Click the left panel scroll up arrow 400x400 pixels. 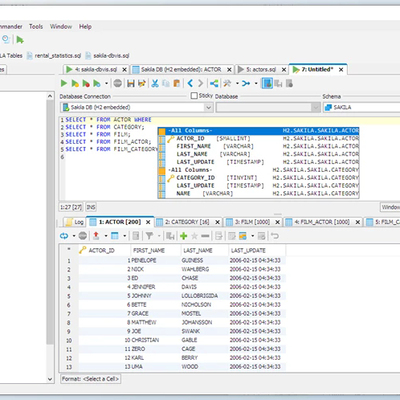pos(50,96)
